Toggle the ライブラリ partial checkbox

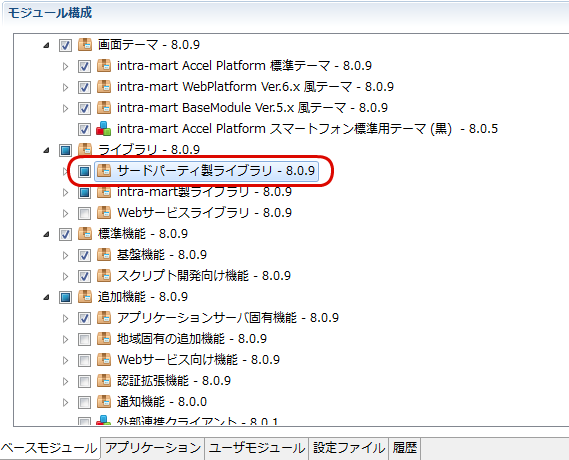pos(65,151)
